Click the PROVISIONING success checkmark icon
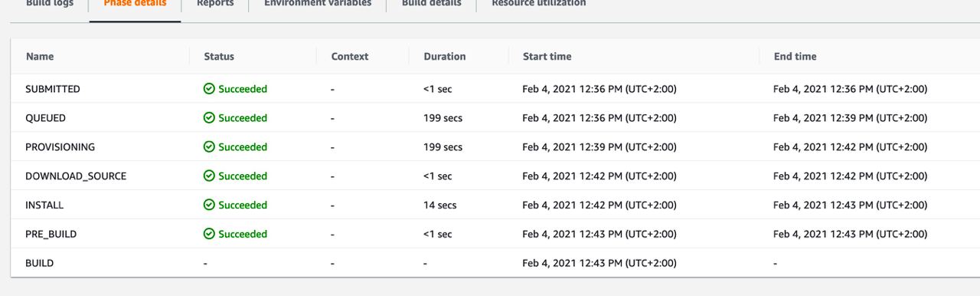The height and width of the screenshot is (296, 980). point(209,147)
